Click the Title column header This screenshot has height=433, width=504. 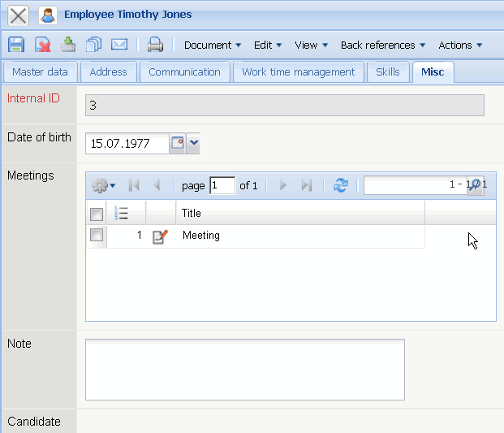(299, 213)
